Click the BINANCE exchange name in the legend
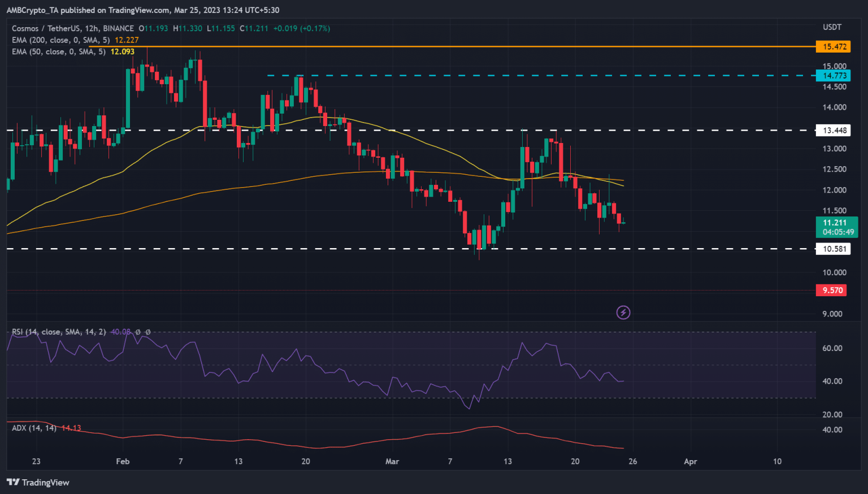 [x=118, y=28]
